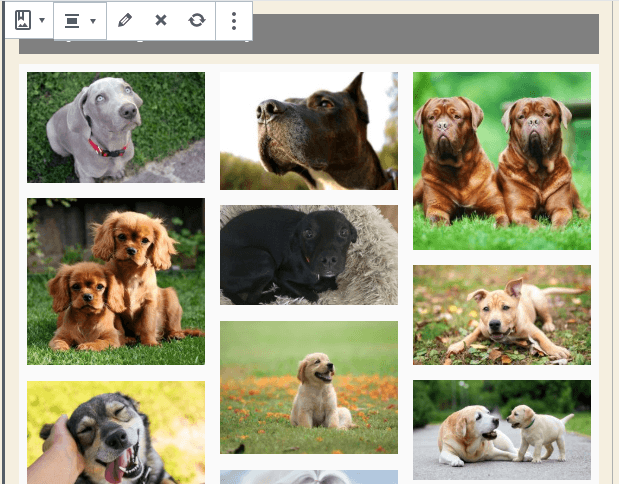The width and height of the screenshot is (619, 484).
Task: Click the X remove icon
Action: [161, 20]
